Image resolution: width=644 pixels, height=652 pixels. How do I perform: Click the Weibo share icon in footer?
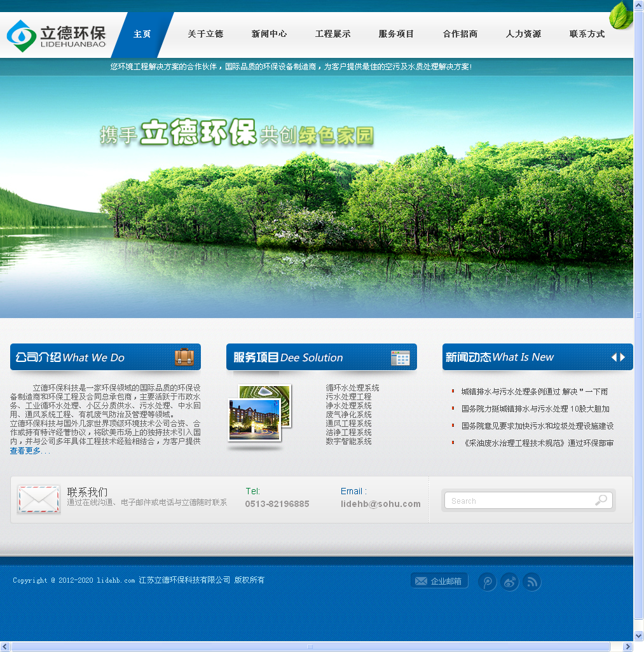coord(509,582)
